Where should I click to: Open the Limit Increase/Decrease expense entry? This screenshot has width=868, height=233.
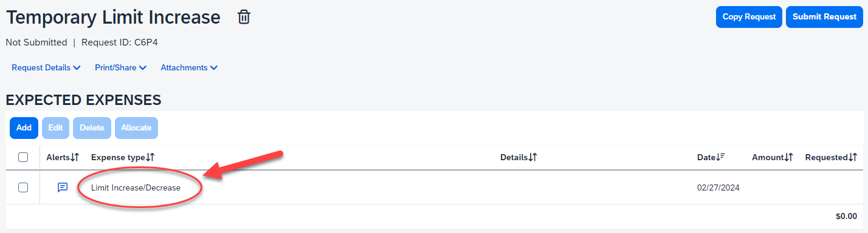(x=136, y=187)
